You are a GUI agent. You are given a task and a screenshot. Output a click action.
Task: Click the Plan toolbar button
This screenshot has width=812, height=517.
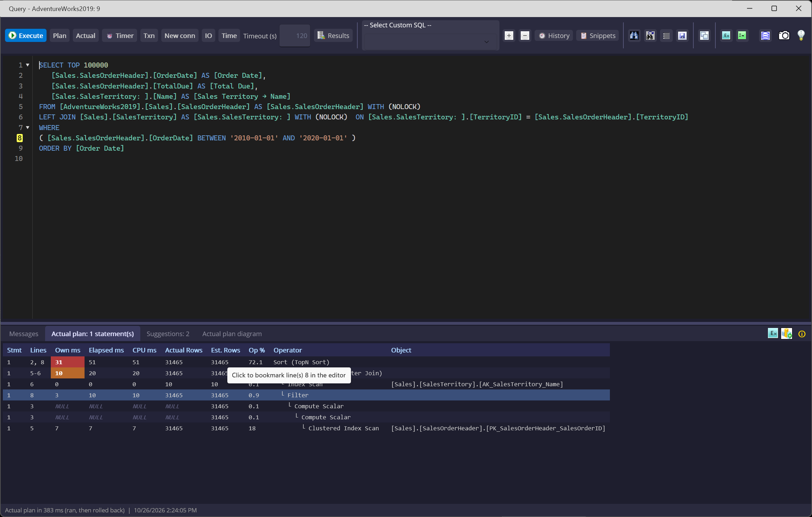click(x=60, y=36)
